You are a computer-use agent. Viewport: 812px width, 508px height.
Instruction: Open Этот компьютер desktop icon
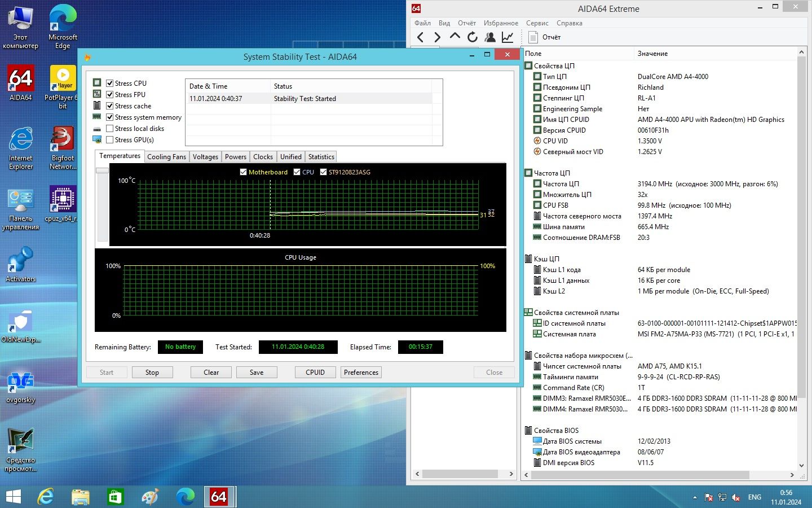pyautogui.click(x=21, y=27)
